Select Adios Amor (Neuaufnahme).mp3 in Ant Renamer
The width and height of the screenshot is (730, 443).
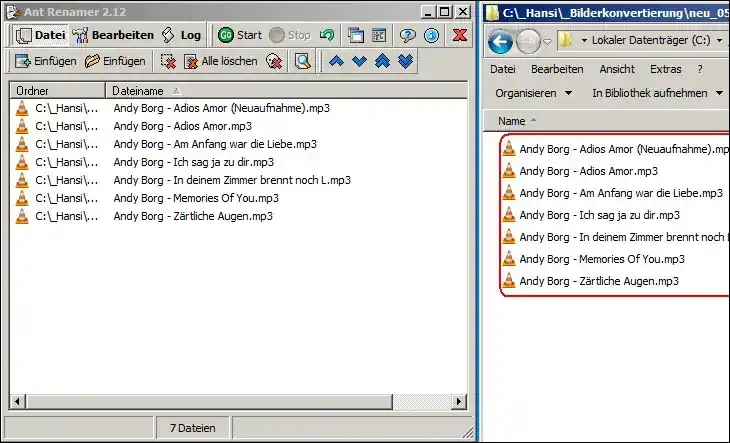click(x=222, y=108)
